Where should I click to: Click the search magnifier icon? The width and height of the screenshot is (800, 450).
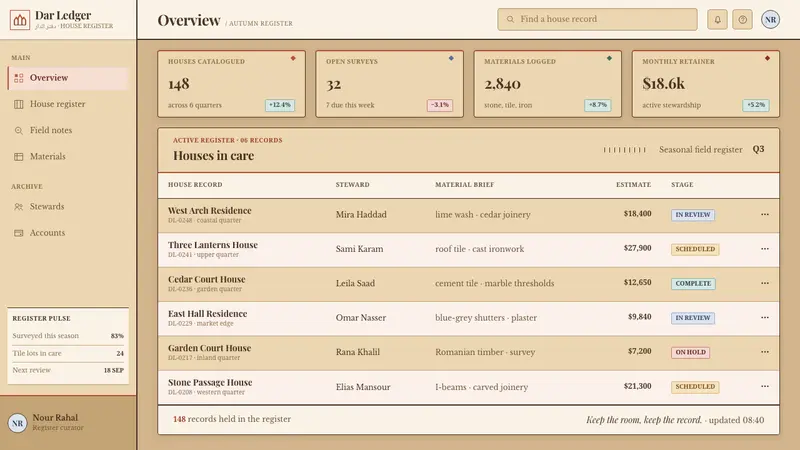(x=510, y=19)
